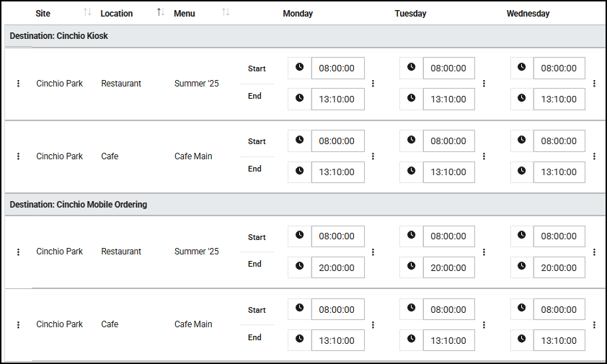This screenshot has width=607, height=364.
Task: Click clock icon beside Mobile Ordering Cafe Wednesday start
Action: click(x=522, y=308)
